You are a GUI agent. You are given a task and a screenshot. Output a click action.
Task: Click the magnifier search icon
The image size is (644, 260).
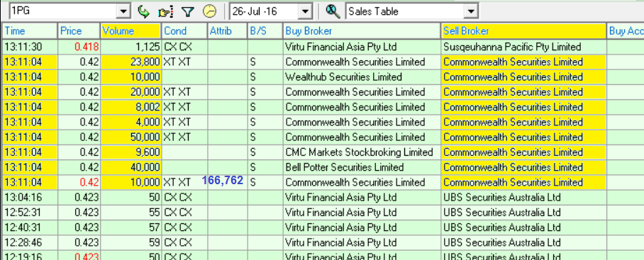pyautogui.click(x=333, y=11)
